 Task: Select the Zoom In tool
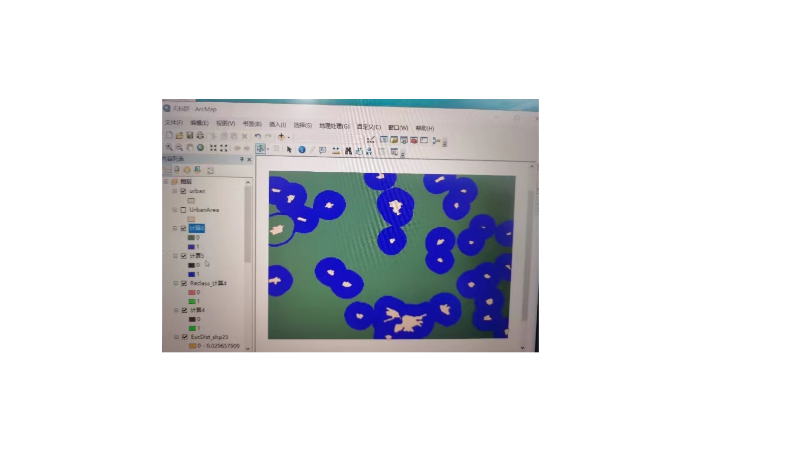pyautogui.click(x=168, y=148)
